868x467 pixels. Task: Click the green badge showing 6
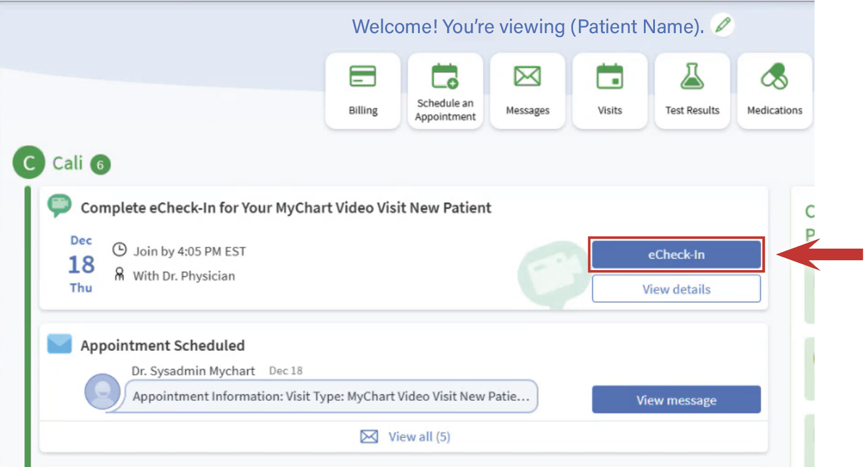[99, 164]
